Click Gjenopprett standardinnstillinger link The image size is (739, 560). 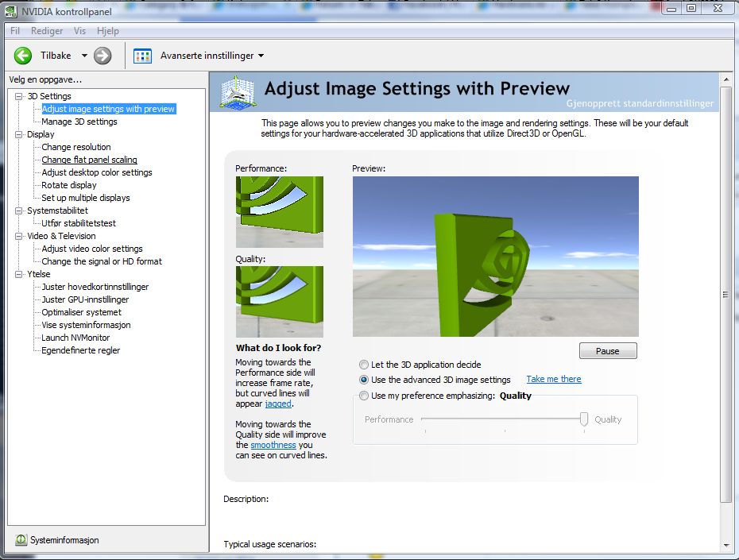point(640,103)
